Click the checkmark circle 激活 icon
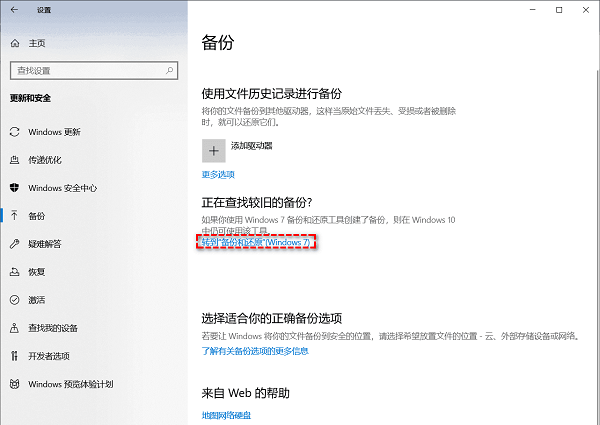Viewport: 600px width, 425px height. 15,300
